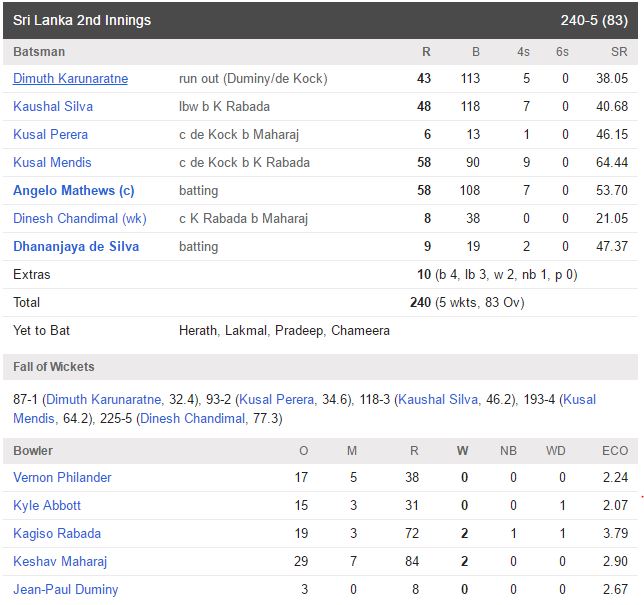
Task: Open Dimuth Karunaratne's profile in batsman table
Action: 70,79
